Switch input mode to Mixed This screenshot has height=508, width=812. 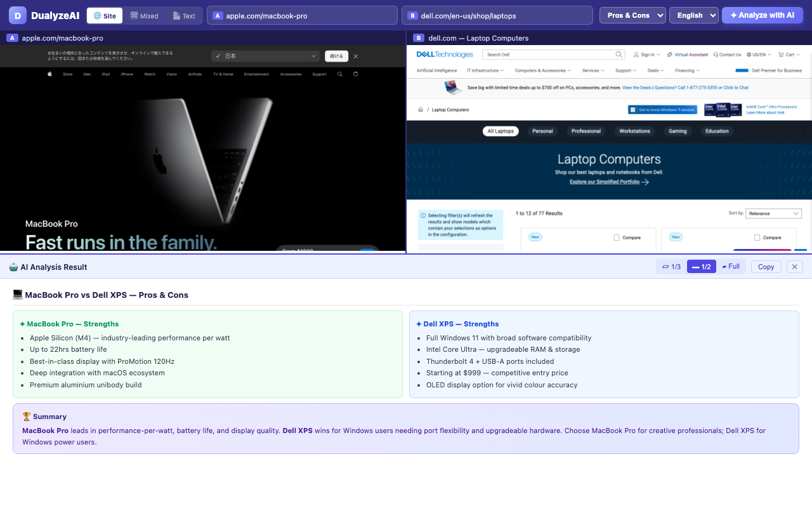[145, 16]
